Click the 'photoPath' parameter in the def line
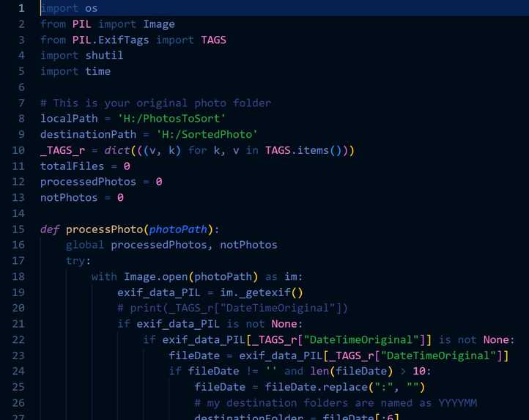 coord(178,229)
